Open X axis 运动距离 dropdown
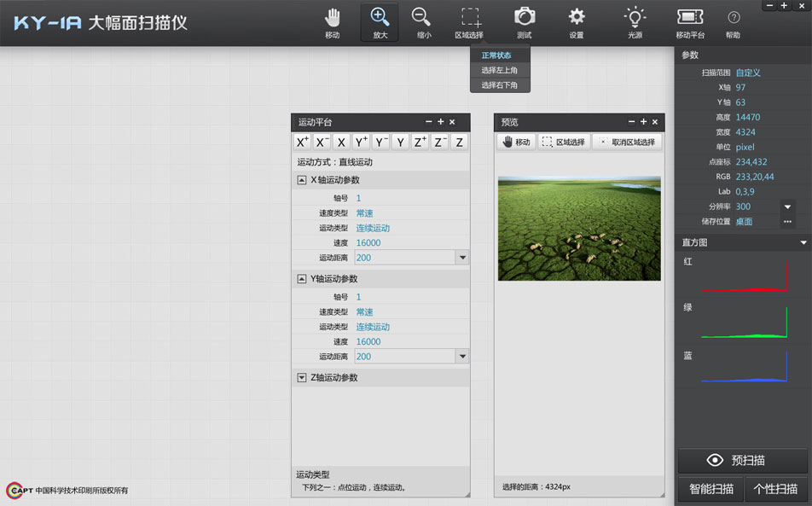Viewport: 812px width, 506px height. click(x=462, y=258)
